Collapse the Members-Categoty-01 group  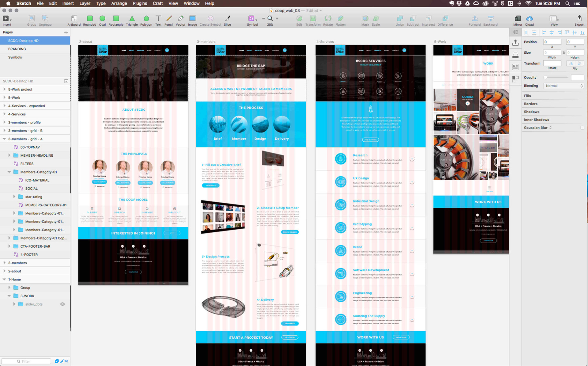click(9, 172)
